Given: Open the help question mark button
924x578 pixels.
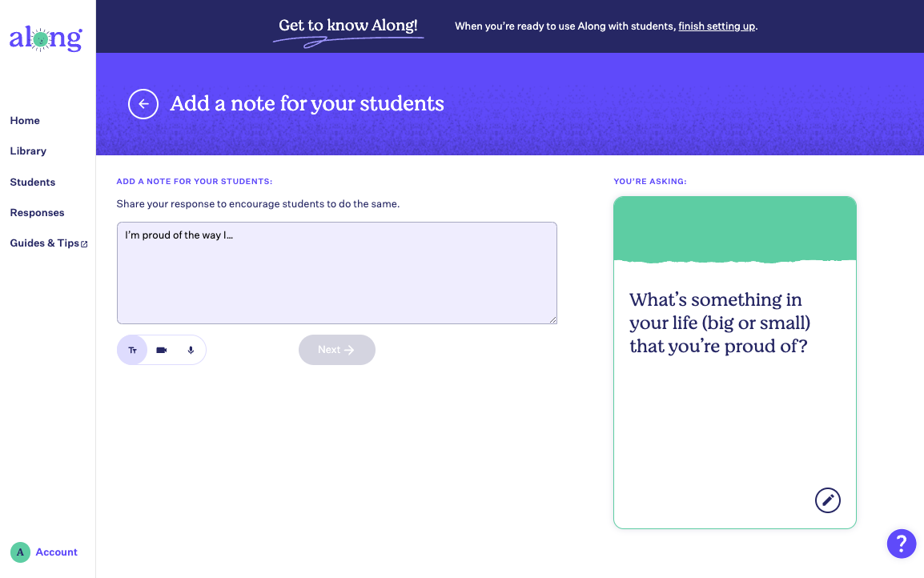Looking at the screenshot, I should coord(901,544).
